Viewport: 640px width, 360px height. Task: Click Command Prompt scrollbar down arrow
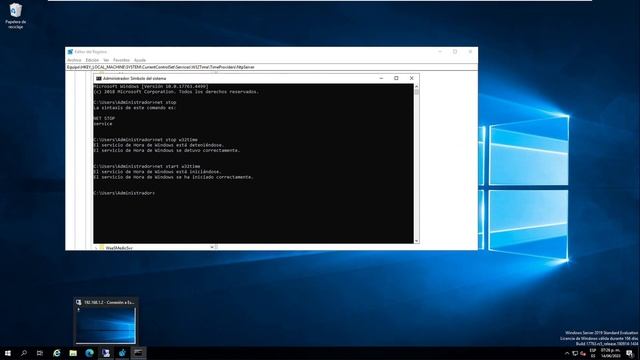tap(416, 241)
